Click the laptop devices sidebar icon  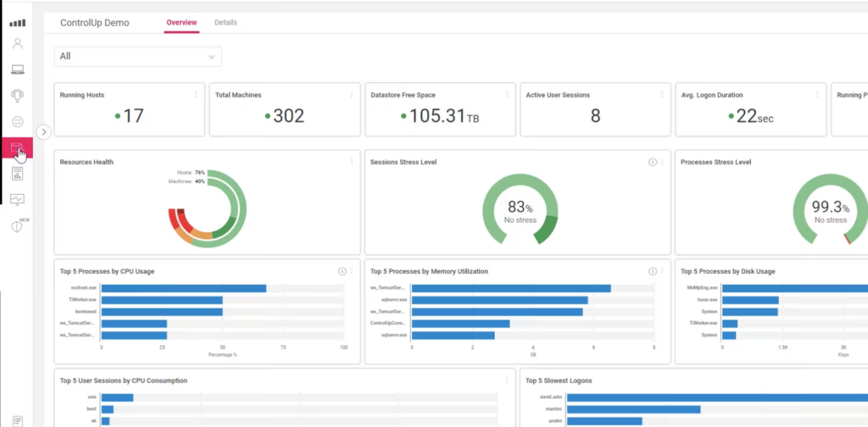(17, 69)
